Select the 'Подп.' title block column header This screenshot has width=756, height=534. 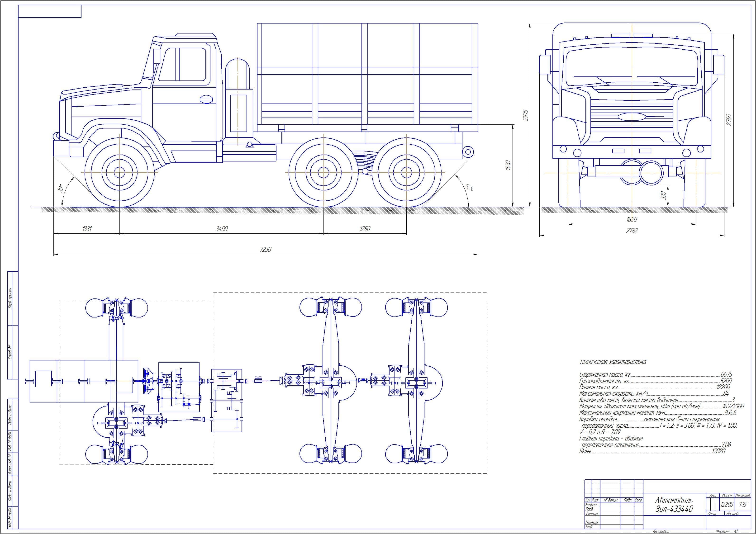(x=627, y=500)
